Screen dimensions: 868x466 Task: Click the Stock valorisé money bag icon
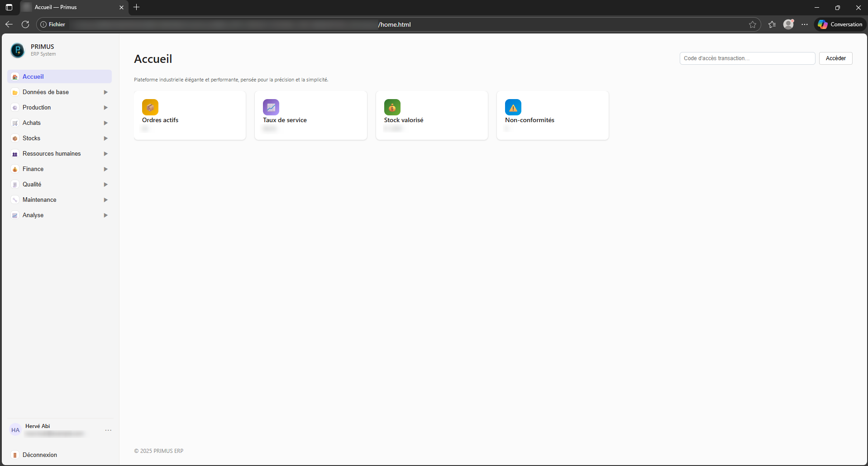[392, 107]
